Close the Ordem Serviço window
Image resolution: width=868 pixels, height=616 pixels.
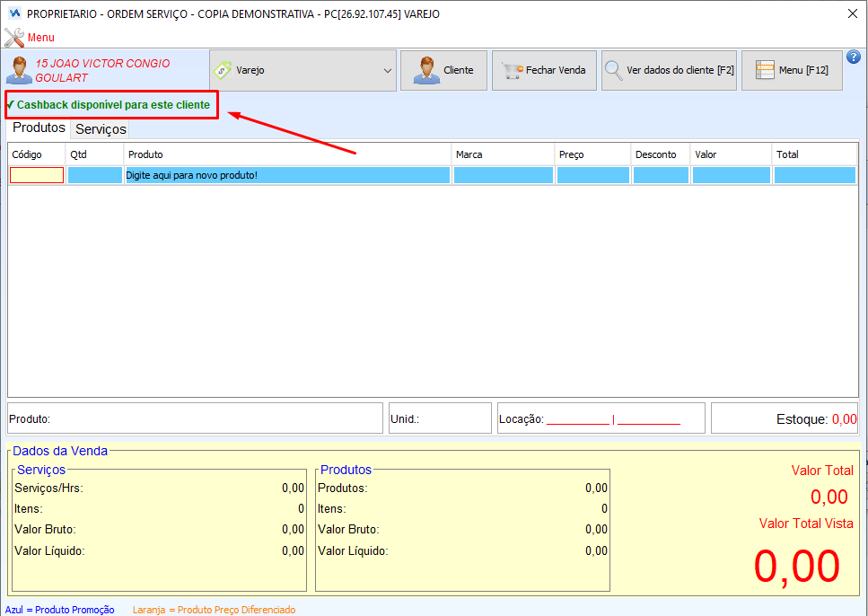click(852, 13)
